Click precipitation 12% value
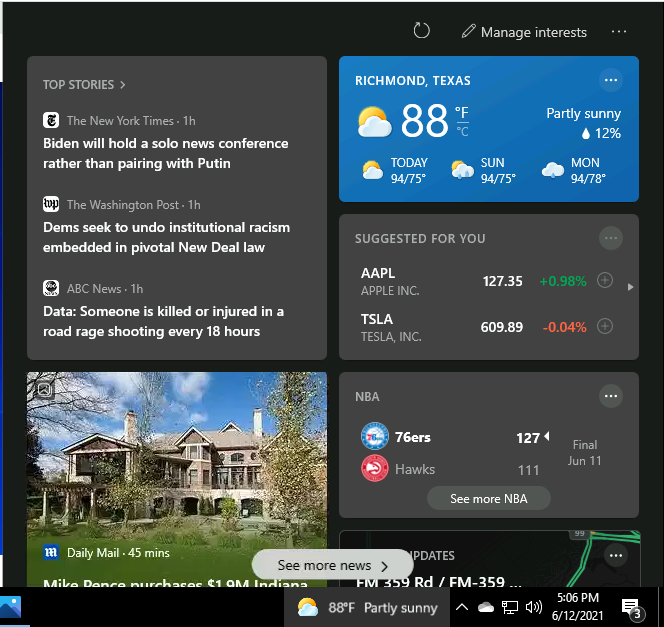This screenshot has width=664, height=627. [x=601, y=133]
